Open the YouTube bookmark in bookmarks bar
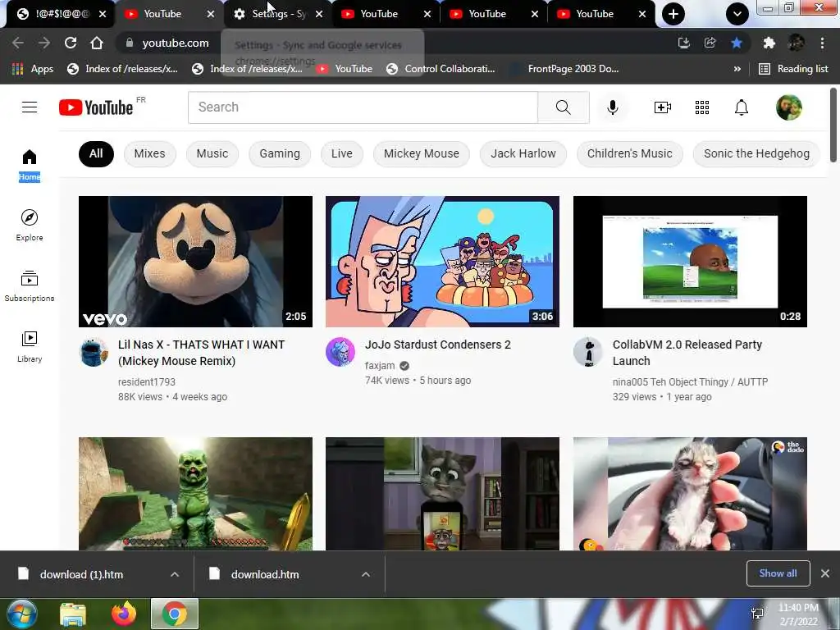 344,69
